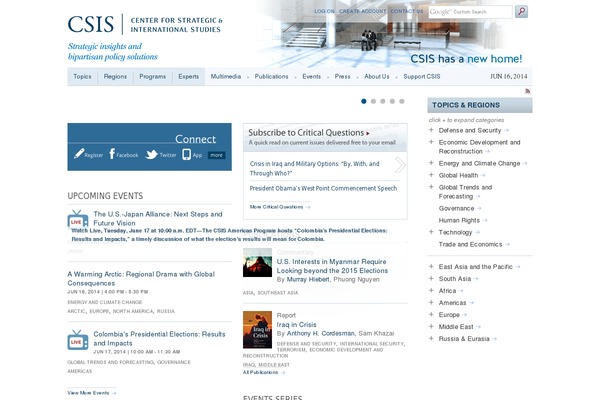Open Trade and Economics topic link
This screenshot has width=600, height=400.
pos(470,244)
